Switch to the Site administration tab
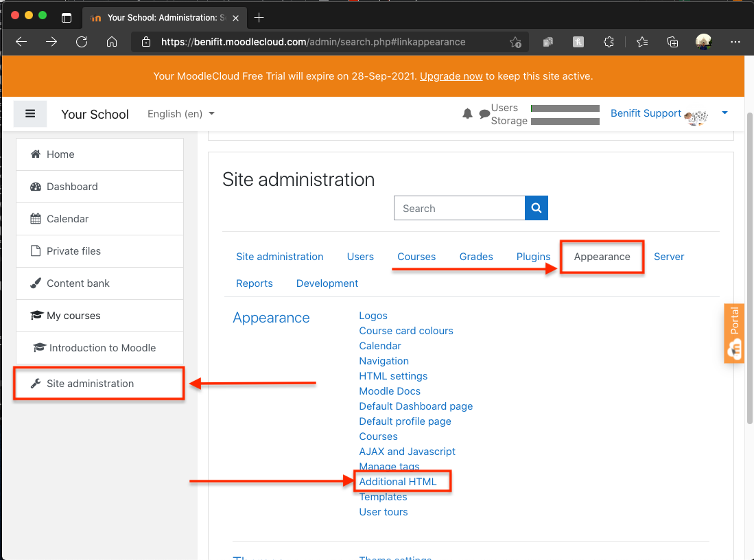The image size is (754, 560). (x=279, y=257)
